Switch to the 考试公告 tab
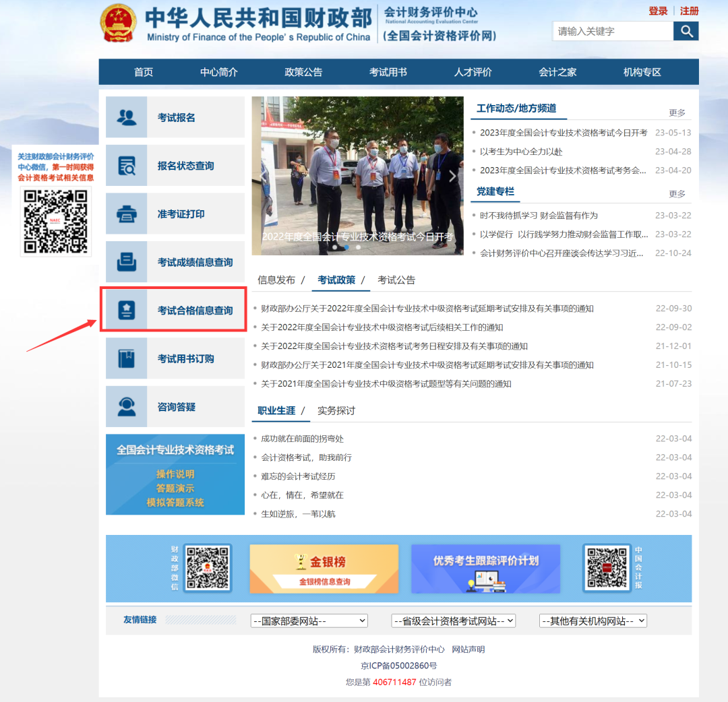This screenshot has height=702, width=728. 396,280
